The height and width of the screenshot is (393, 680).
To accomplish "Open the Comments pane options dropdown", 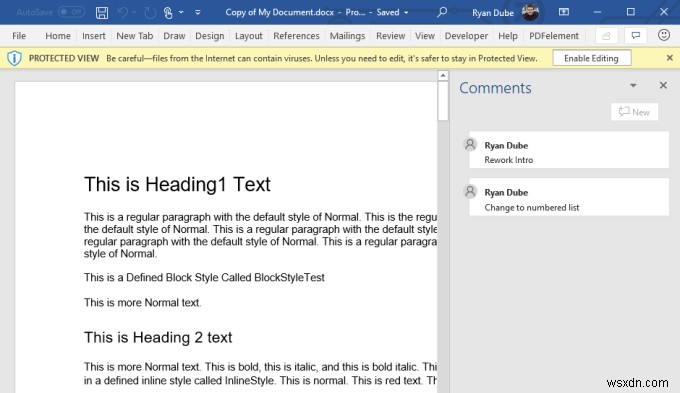I will click(x=633, y=85).
